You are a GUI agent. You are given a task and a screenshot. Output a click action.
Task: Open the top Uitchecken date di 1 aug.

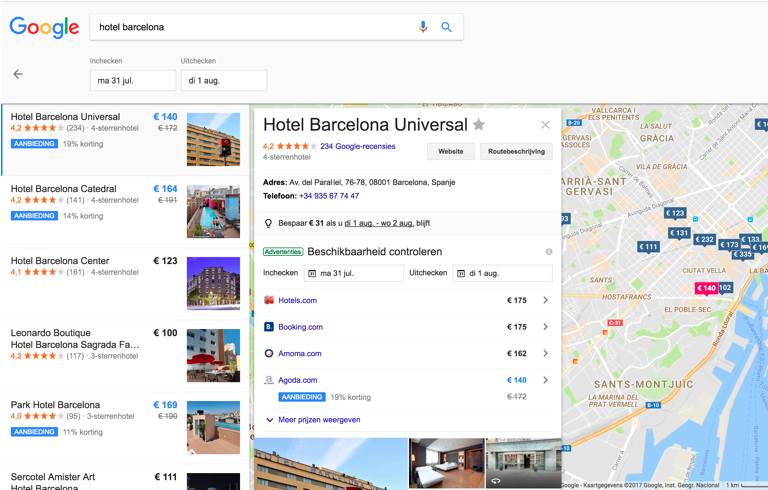[224, 80]
